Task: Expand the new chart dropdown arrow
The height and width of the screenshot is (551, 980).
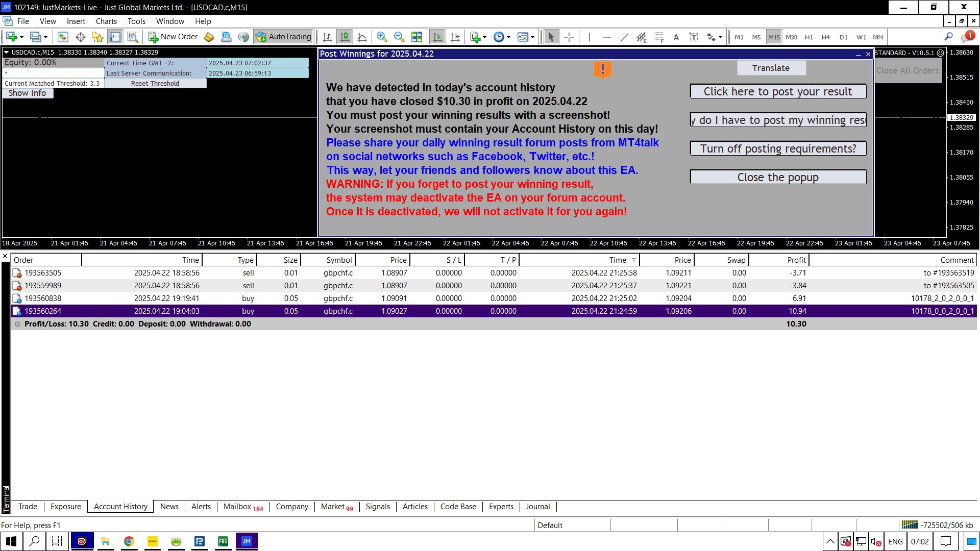Action: (x=21, y=37)
